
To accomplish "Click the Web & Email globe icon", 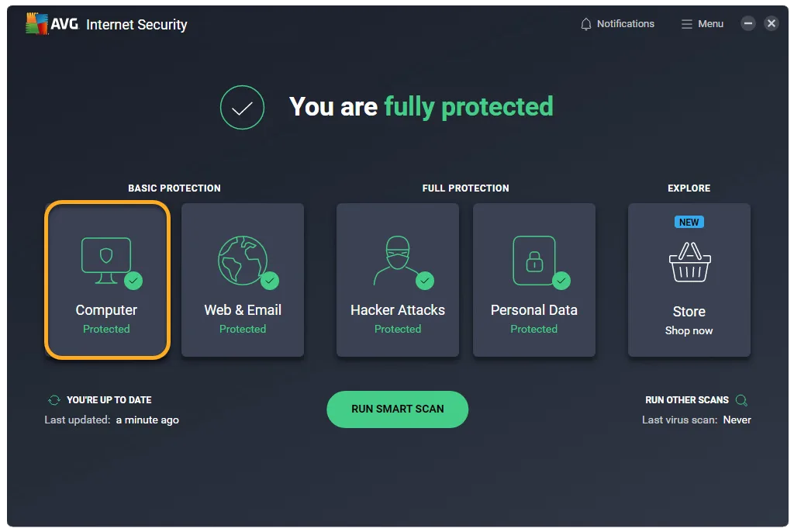I will click(x=243, y=260).
